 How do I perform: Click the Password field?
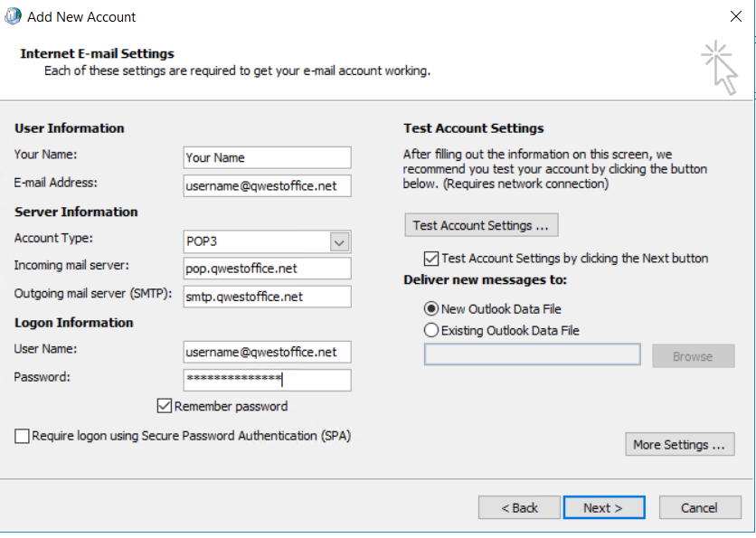[266, 380]
